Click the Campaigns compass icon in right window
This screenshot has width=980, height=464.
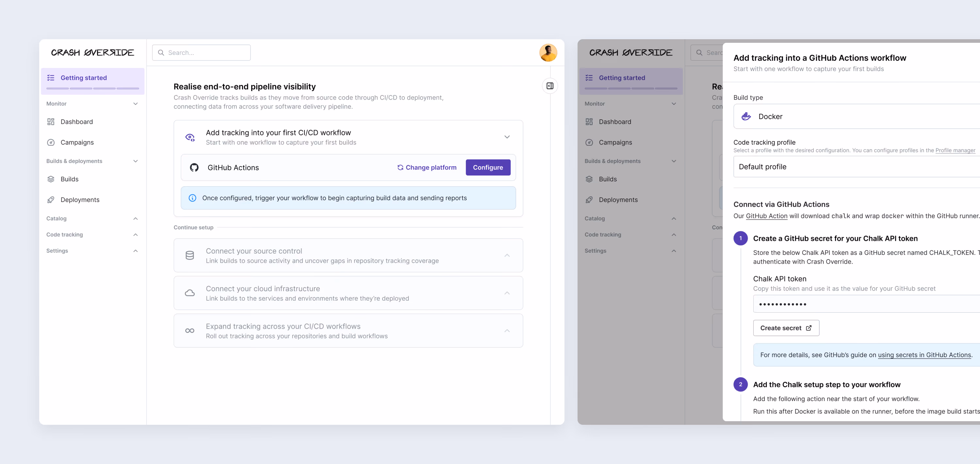[589, 142]
